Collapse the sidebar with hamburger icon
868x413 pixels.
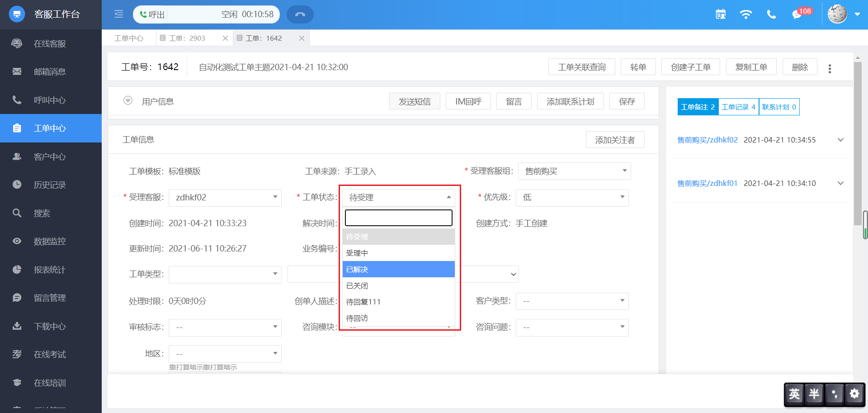pos(118,14)
